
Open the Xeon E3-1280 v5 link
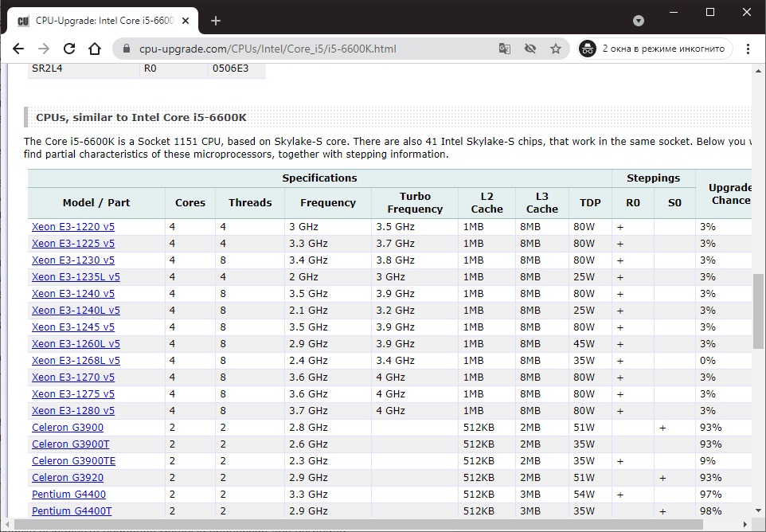pos(73,411)
